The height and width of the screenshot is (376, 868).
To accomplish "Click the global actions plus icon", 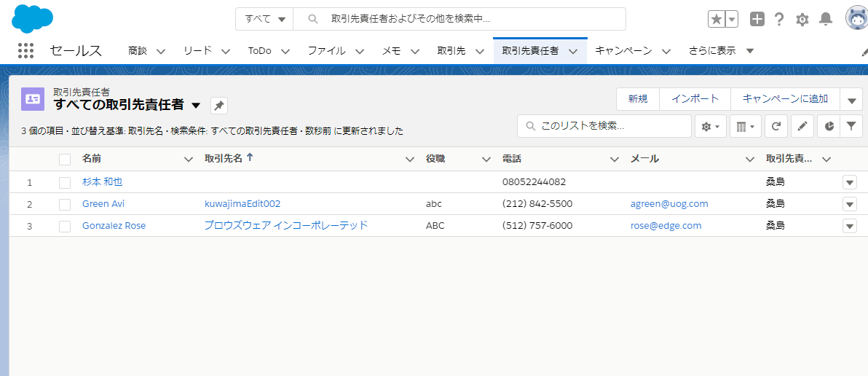I will pyautogui.click(x=757, y=19).
